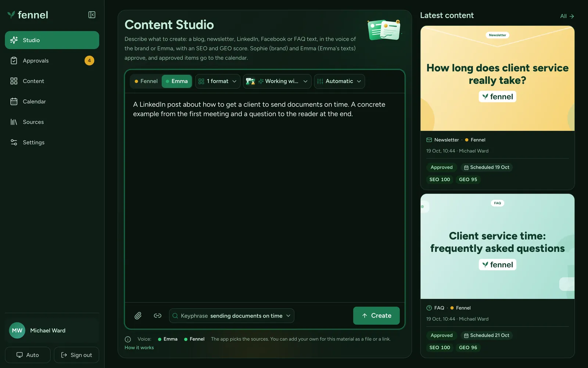Open Content in the sidebar

click(52, 81)
